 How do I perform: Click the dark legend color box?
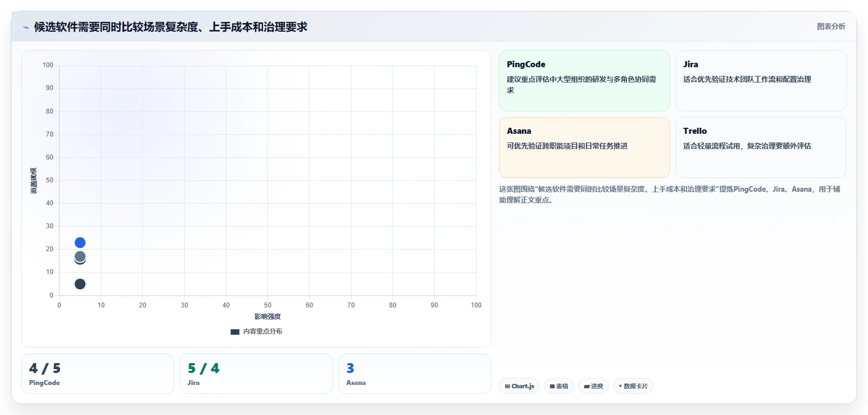tap(235, 332)
